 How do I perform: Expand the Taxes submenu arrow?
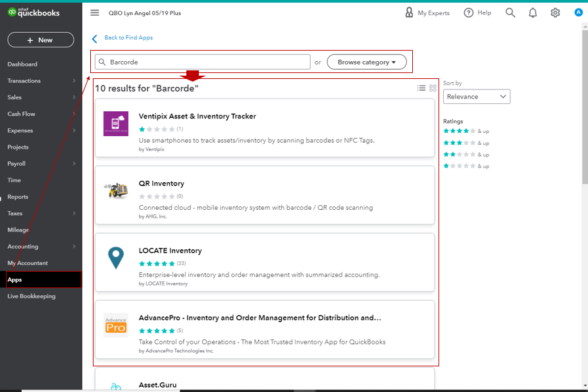pyautogui.click(x=74, y=213)
